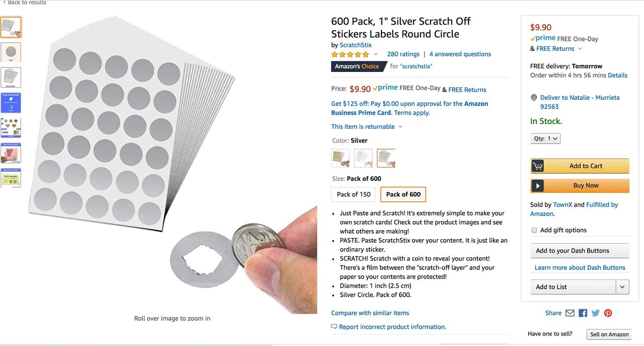Share product on Twitter icon

pyautogui.click(x=596, y=313)
